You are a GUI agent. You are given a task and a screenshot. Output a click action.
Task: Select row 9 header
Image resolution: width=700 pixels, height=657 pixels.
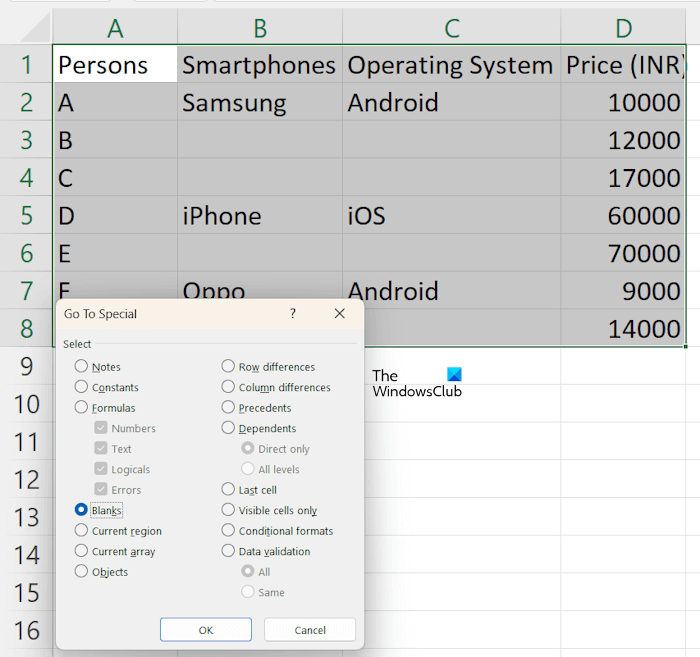[x=26, y=366]
